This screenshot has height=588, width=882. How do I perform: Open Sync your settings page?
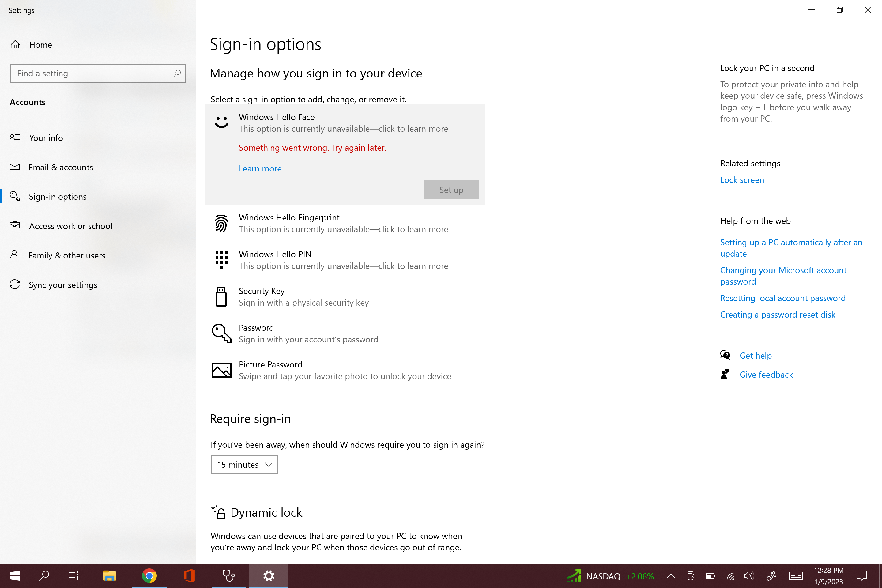pyautogui.click(x=62, y=285)
